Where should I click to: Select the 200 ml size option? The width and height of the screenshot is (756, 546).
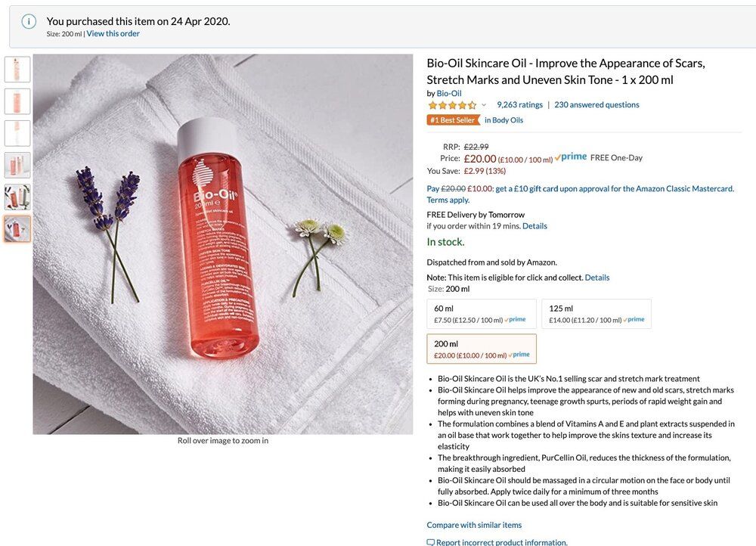[x=482, y=349]
